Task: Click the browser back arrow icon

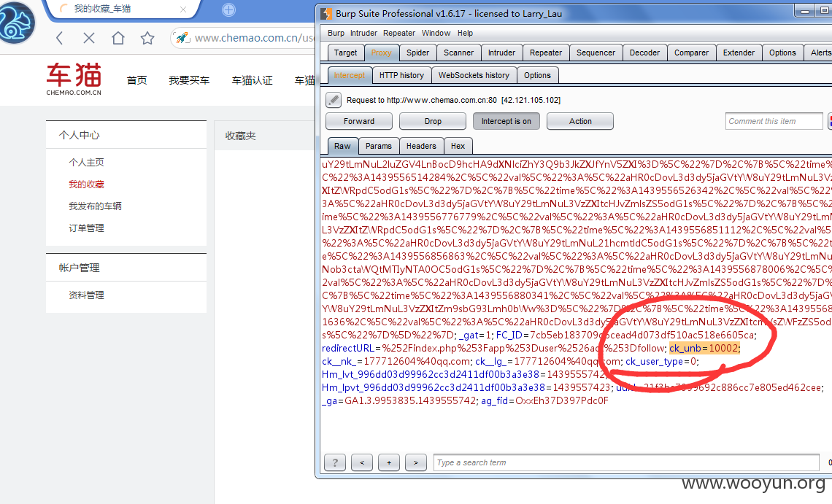Action: (x=59, y=38)
